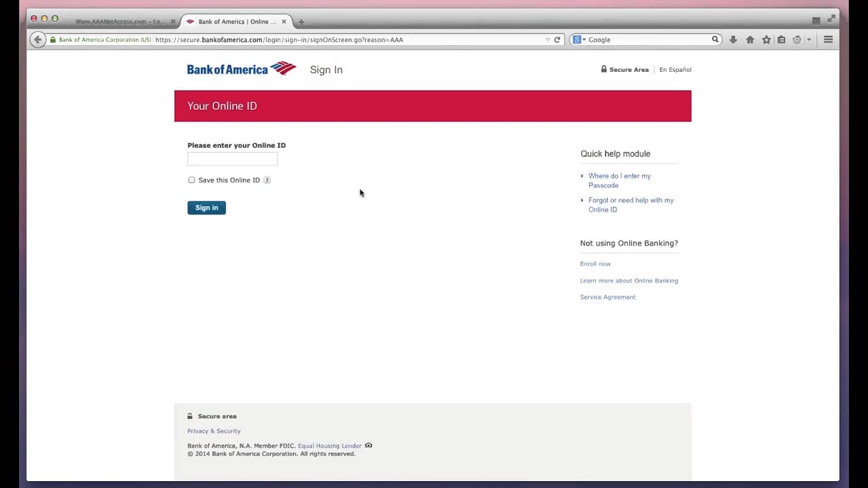Reload the page with the refresh icon

(x=557, y=40)
